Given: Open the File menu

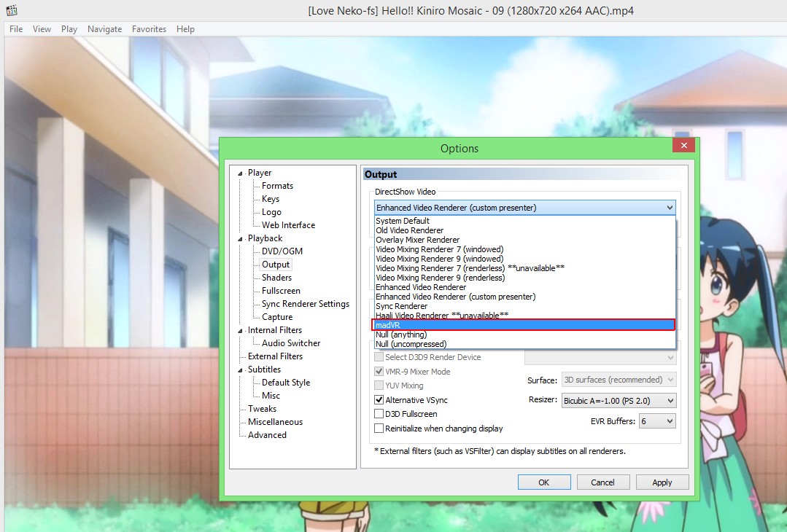Looking at the screenshot, I should click(16, 29).
